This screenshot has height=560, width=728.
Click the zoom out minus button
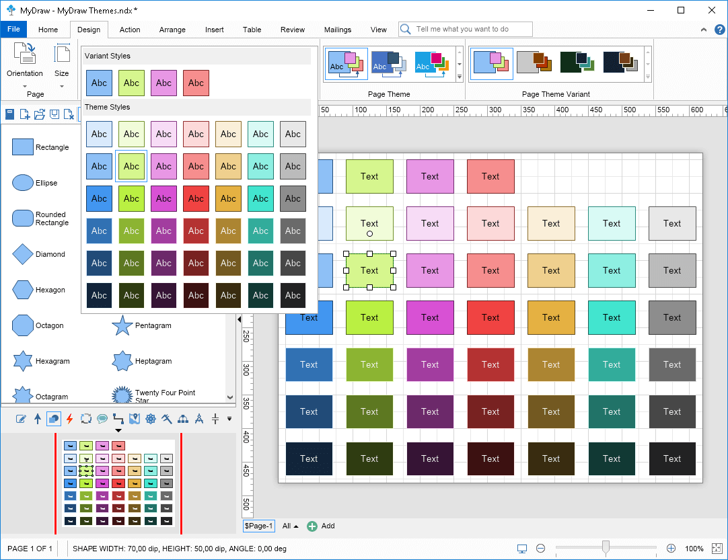point(540,549)
